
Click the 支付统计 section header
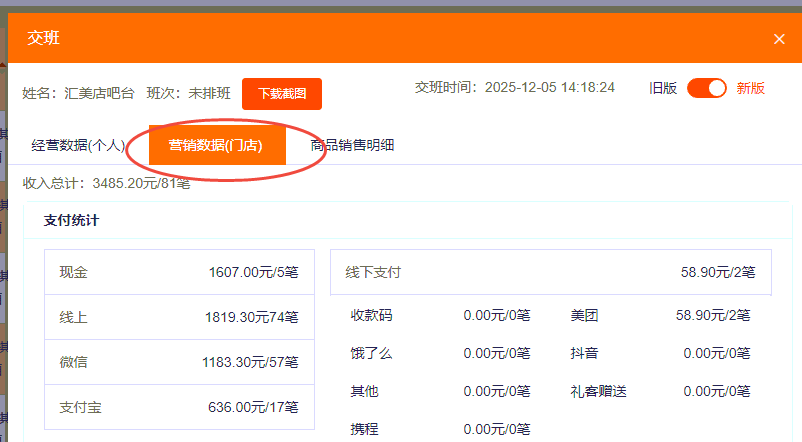click(71, 220)
